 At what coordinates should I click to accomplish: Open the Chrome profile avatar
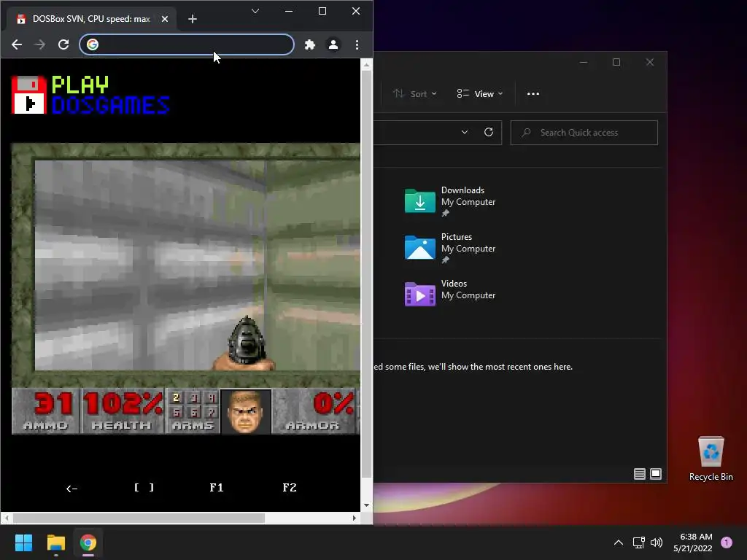pos(333,44)
